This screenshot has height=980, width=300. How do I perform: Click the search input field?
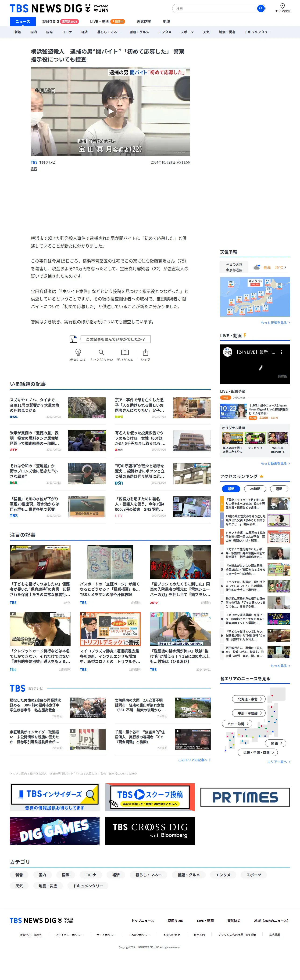(x=216, y=8)
